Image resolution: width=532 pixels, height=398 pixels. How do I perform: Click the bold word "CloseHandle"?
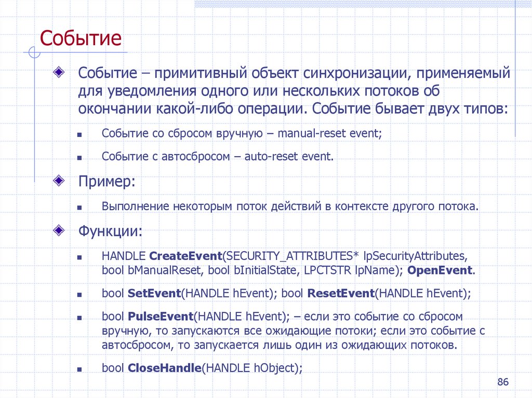(165, 368)
